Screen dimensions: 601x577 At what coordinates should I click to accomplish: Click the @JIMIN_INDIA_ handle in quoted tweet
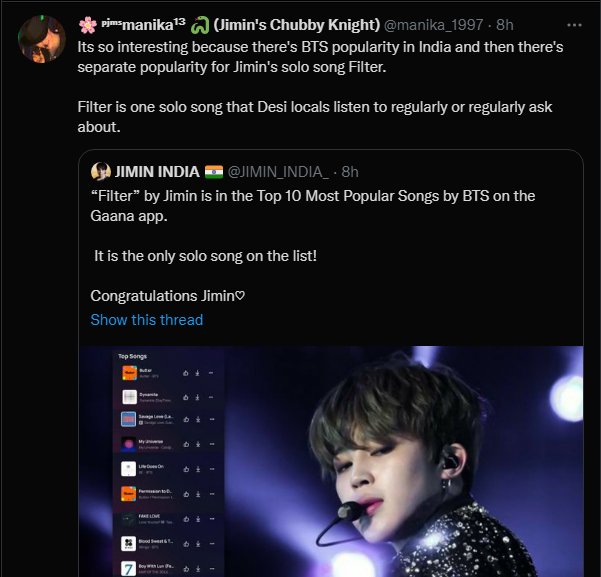pos(278,172)
